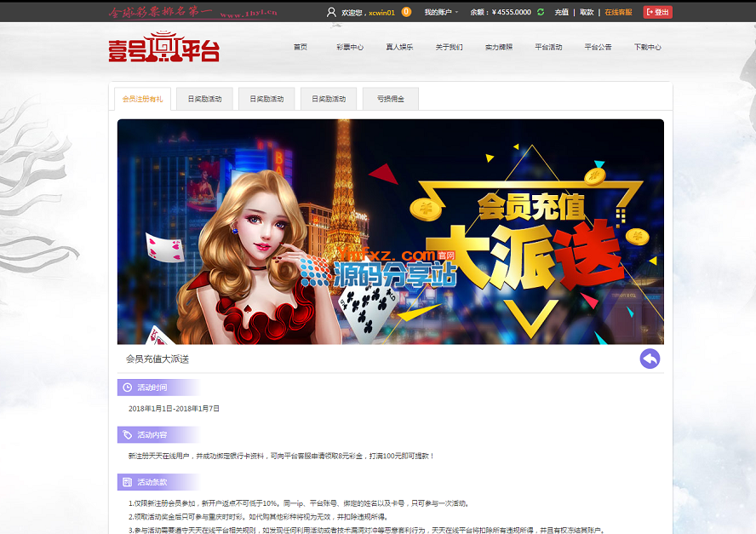Refresh the balance with the green arrows icon

point(541,12)
